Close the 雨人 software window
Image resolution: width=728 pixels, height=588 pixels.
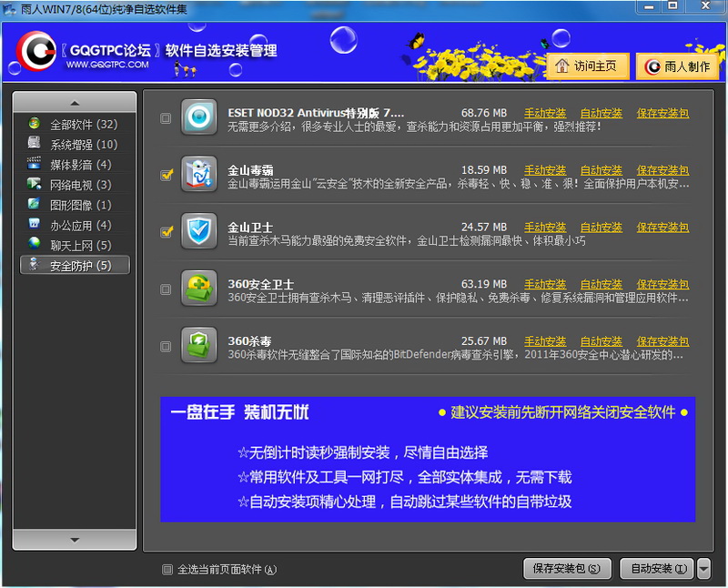pos(705,6)
